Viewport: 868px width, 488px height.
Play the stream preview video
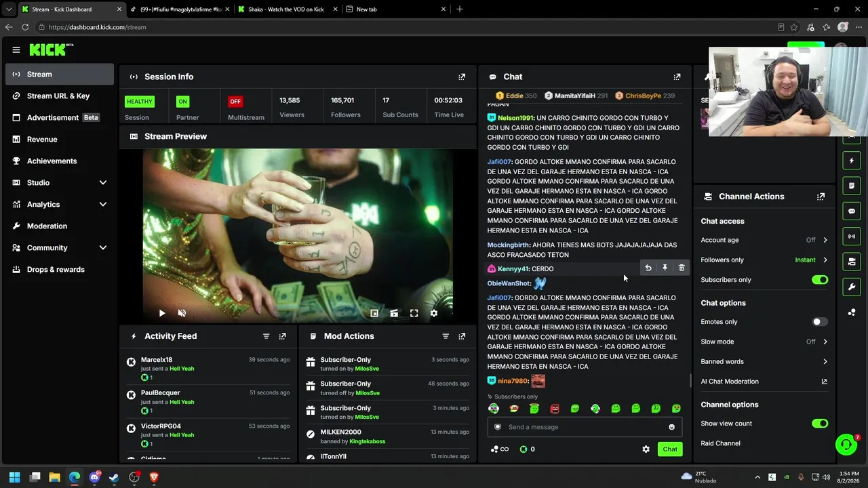[161, 313]
